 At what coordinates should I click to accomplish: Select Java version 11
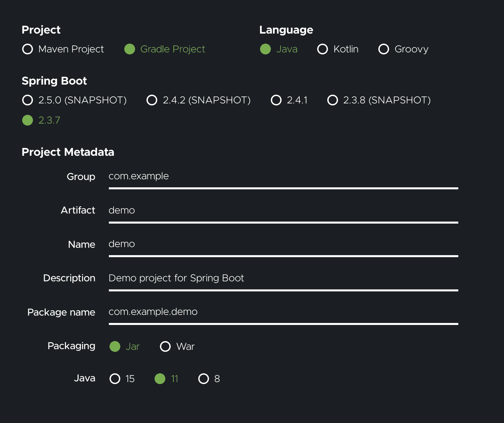pyautogui.click(x=166, y=379)
